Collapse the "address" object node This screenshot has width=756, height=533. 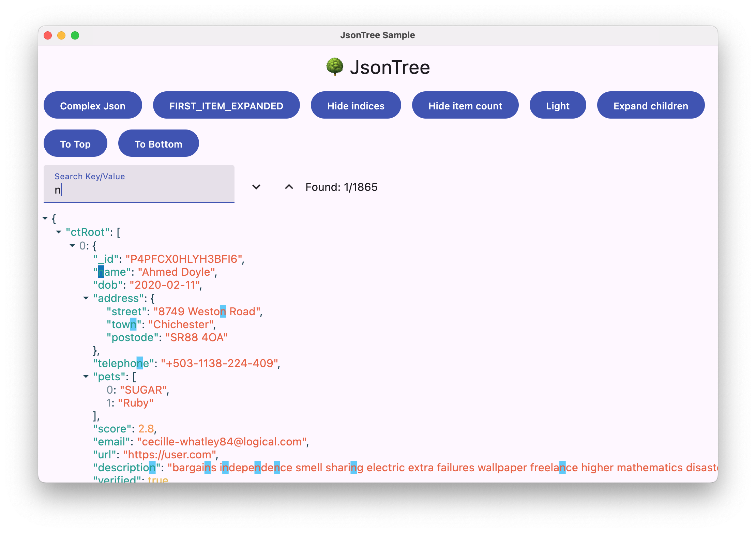86,298
